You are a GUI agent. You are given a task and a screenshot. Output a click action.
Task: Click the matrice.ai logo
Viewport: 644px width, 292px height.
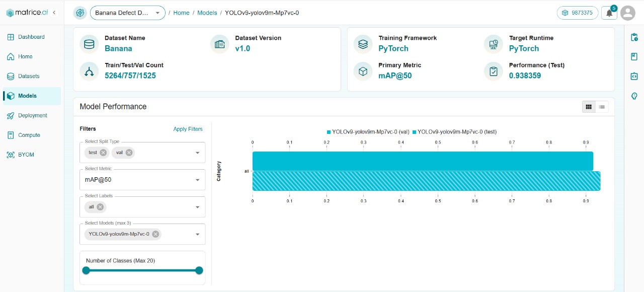(x=26, y=13)
